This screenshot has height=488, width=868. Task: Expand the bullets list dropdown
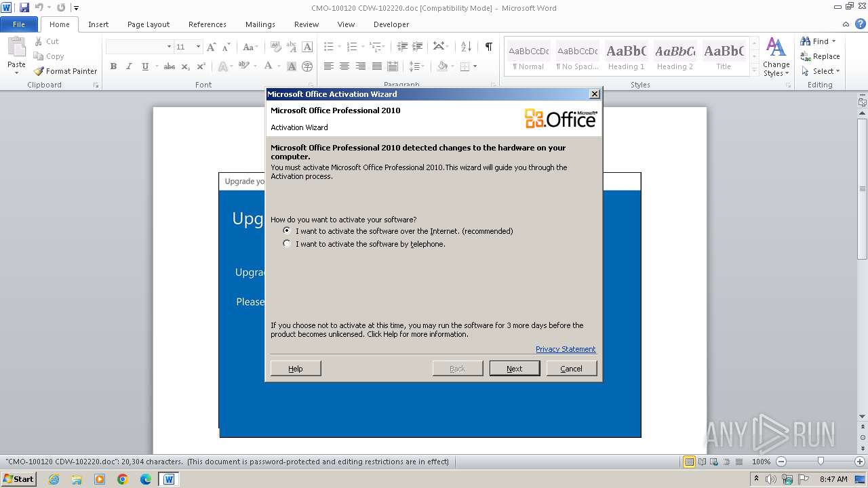(340, 47)
